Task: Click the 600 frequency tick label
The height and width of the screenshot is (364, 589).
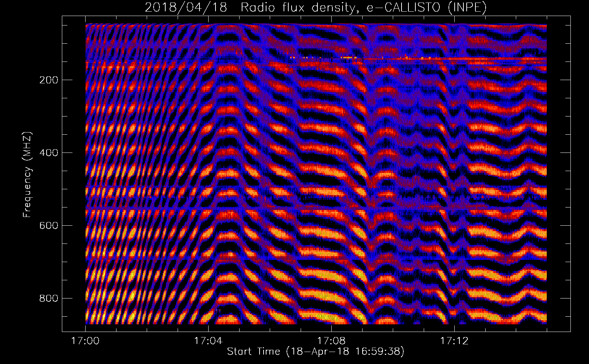Action: [49, 225]
